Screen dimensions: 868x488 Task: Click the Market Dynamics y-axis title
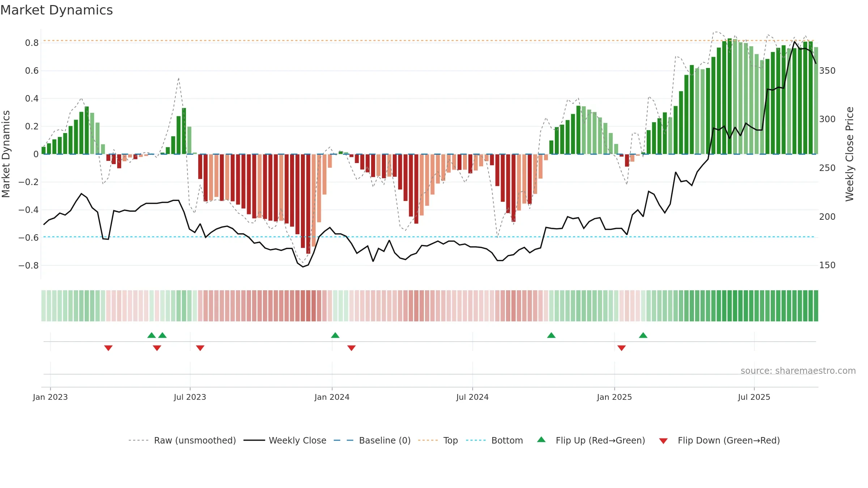pyautogui.click(x=6, y=154)
